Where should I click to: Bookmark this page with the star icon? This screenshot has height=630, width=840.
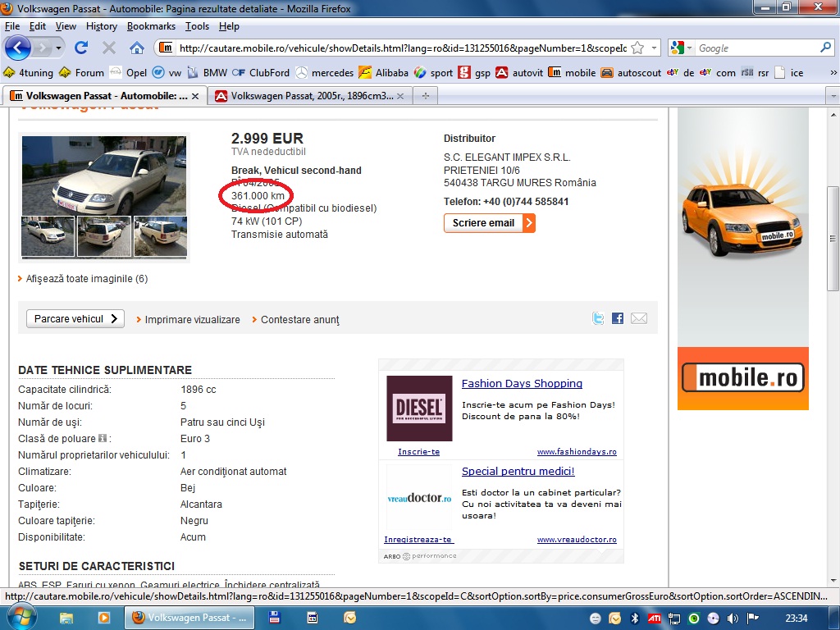point(637,48)
